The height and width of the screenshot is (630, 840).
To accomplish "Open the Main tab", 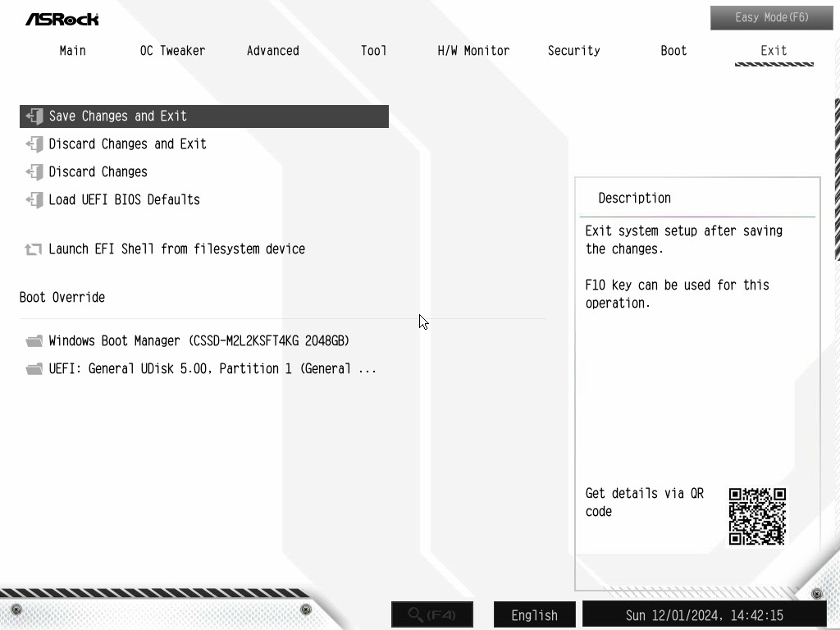I will (72, 51).
